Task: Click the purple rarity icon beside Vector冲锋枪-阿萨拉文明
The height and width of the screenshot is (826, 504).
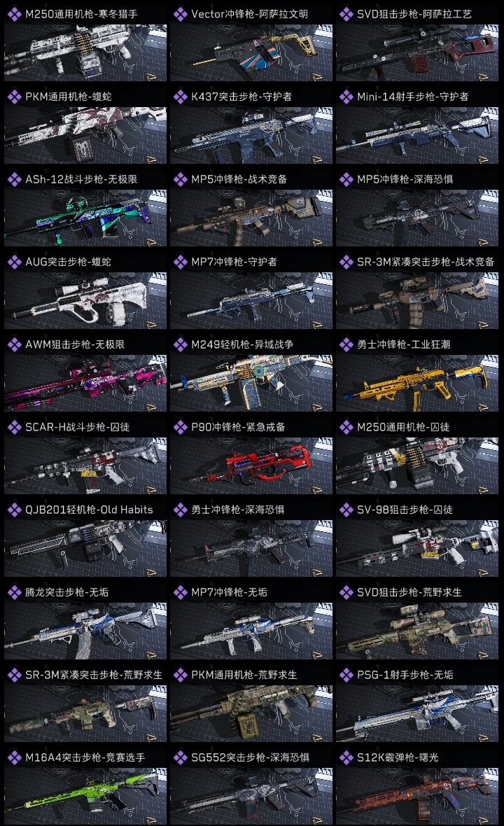Action: [x=180, y=14]
